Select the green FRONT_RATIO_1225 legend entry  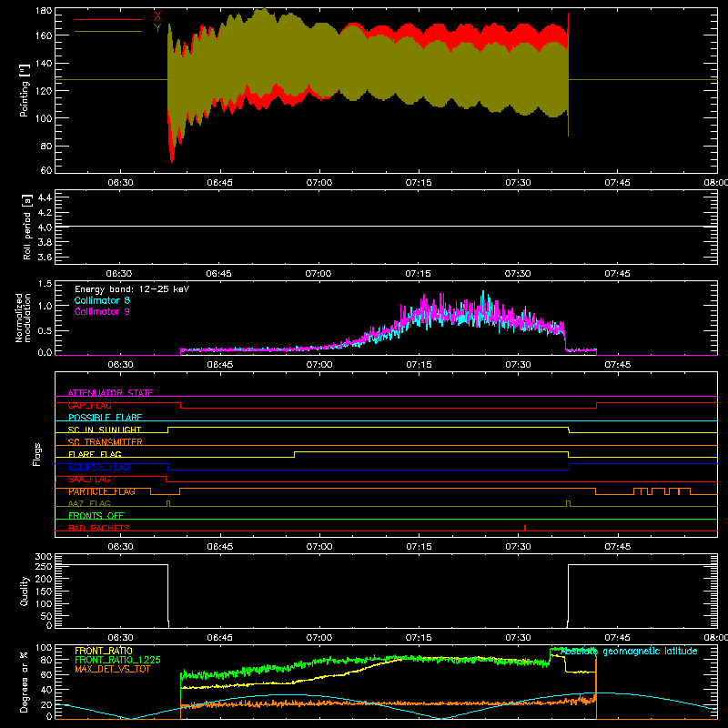(x=118, y=660)
